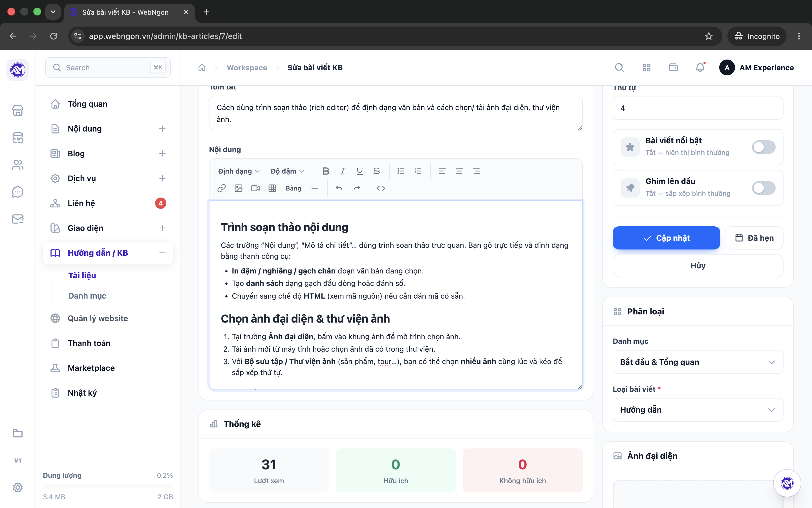Apply bold formatting in the editor toolbar
Viewport: 812px width, 508px height.
(325, 171)
